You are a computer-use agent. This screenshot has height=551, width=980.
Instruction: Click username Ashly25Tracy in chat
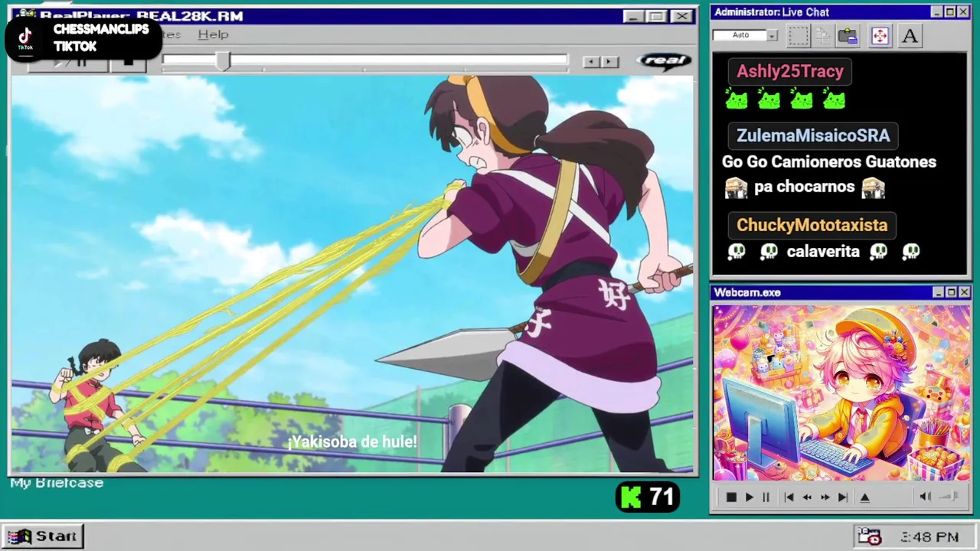(790, 72)
